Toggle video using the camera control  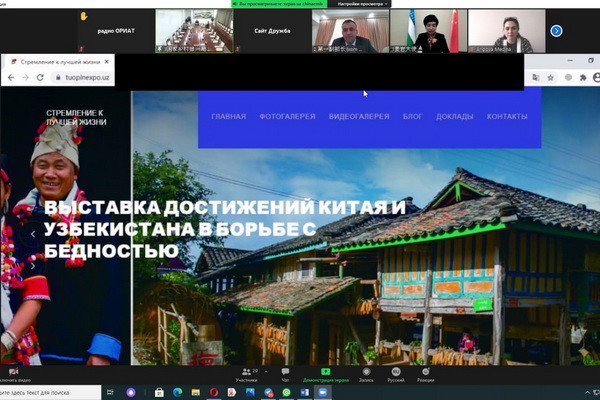click(x=13, y=373)
